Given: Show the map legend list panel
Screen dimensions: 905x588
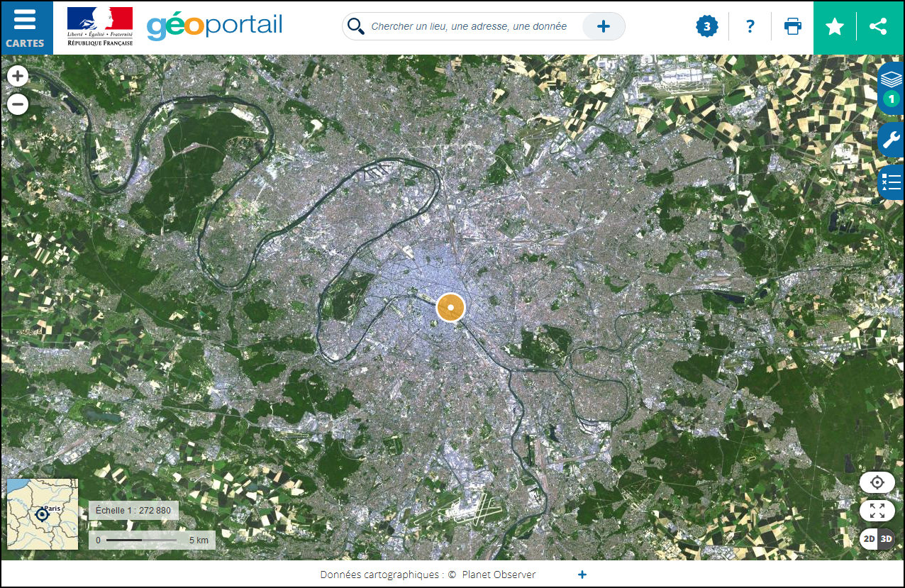Looking at the screenshot, I should [x=891, y=182].
